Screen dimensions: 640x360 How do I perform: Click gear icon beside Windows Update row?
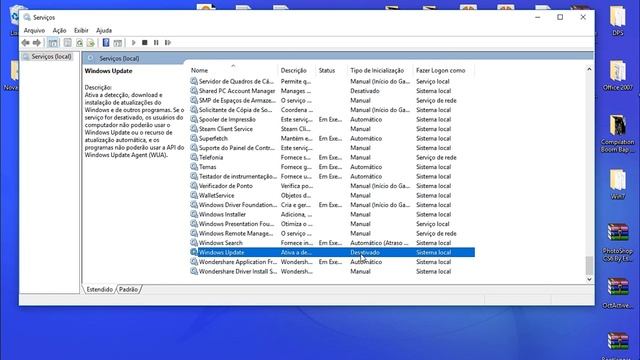coord(194,252)
